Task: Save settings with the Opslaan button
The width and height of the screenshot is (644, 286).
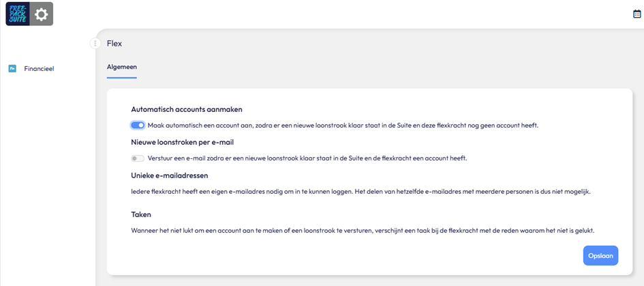Action: tap(600, 255)
